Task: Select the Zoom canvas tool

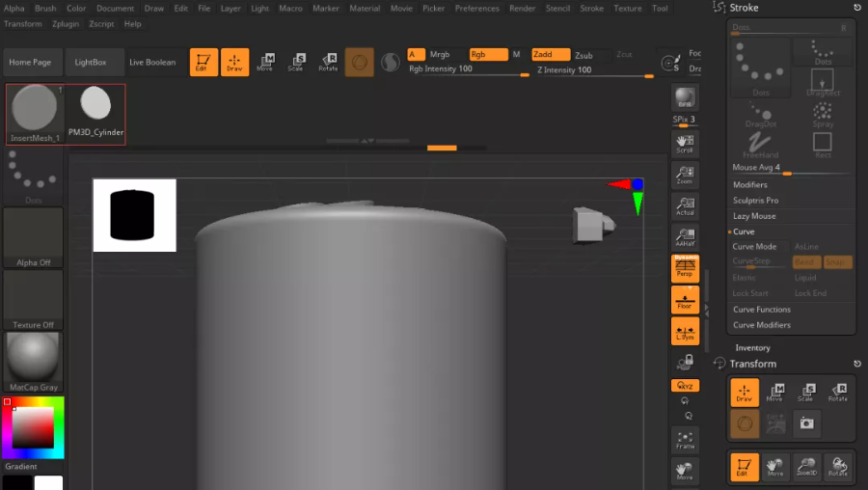Action: pos(685,175)
